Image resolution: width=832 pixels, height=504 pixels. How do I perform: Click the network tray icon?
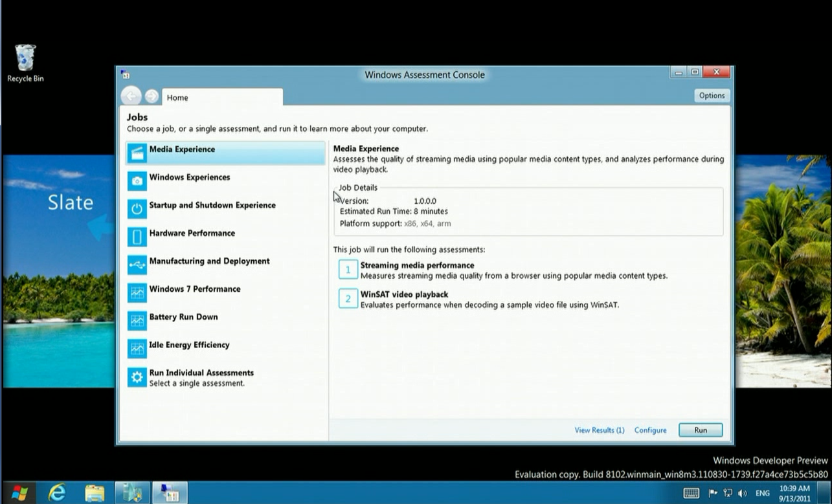point(728,494)
